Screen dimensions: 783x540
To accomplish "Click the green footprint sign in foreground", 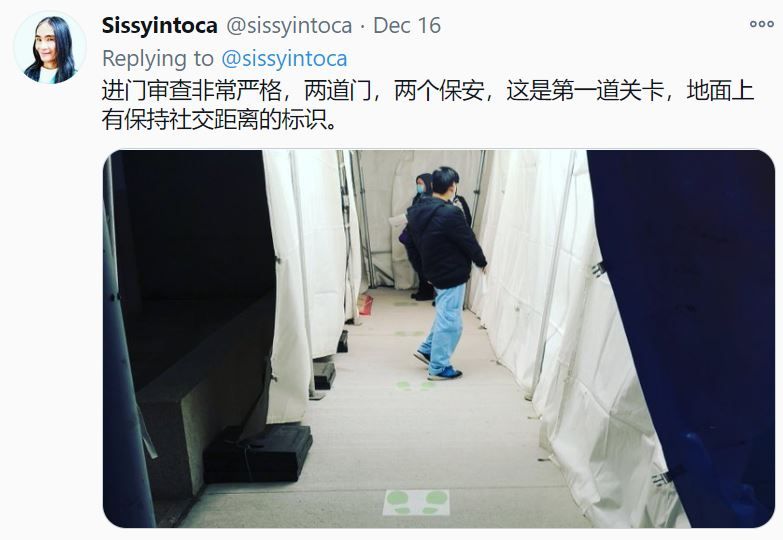I will click(x=416, y=502).
